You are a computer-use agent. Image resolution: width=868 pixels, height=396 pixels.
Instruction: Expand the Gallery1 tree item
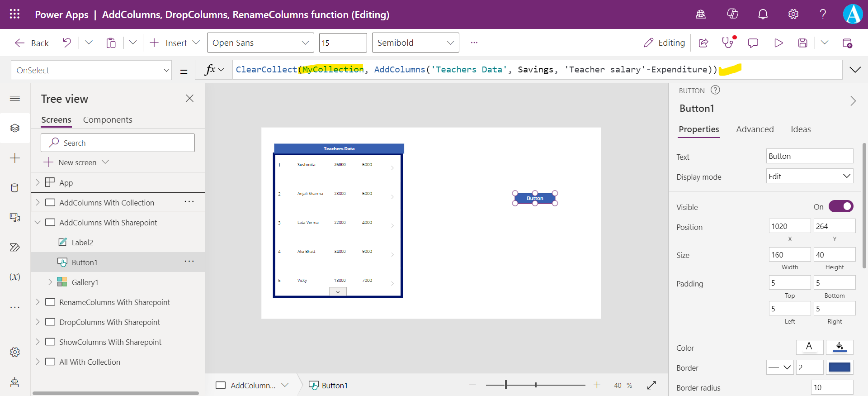(50, 282)
